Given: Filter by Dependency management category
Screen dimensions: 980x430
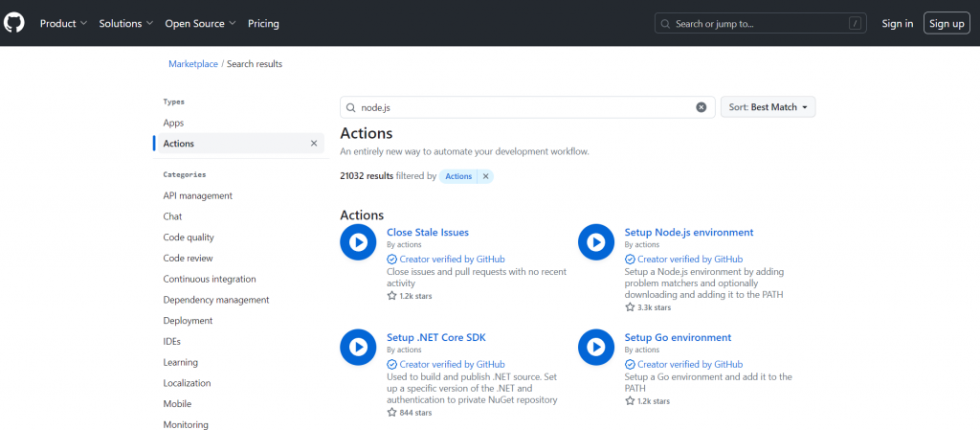Looking at the screenshot, I should [x=216, y=300].
